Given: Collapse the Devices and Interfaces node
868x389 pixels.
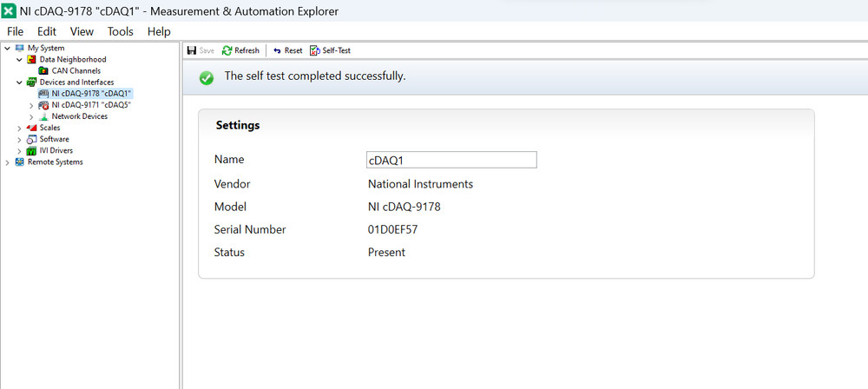Looking at the screenshot, I should pyautogui.click(x=19, y=82).
